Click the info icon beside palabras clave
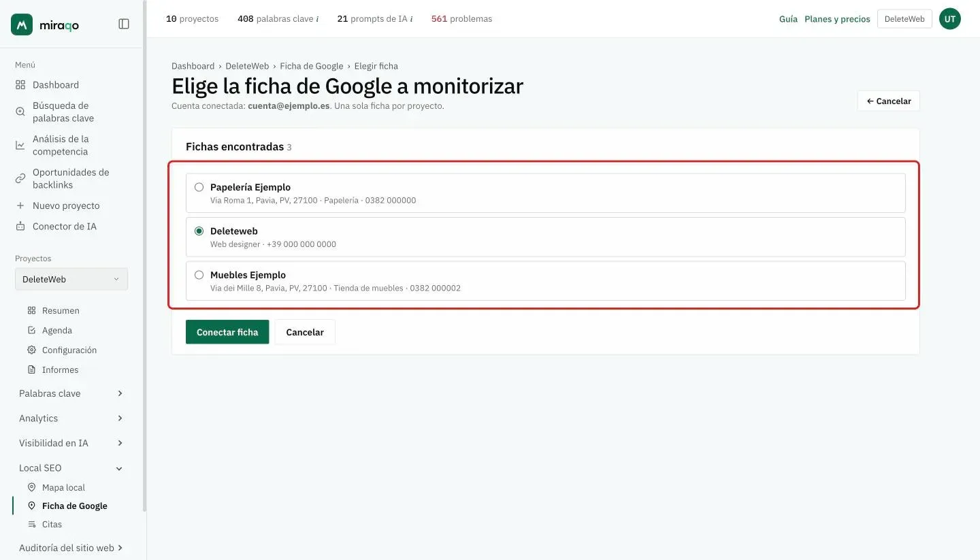The height and width of the screenshot is (560, 980). (x=317, y=19)
